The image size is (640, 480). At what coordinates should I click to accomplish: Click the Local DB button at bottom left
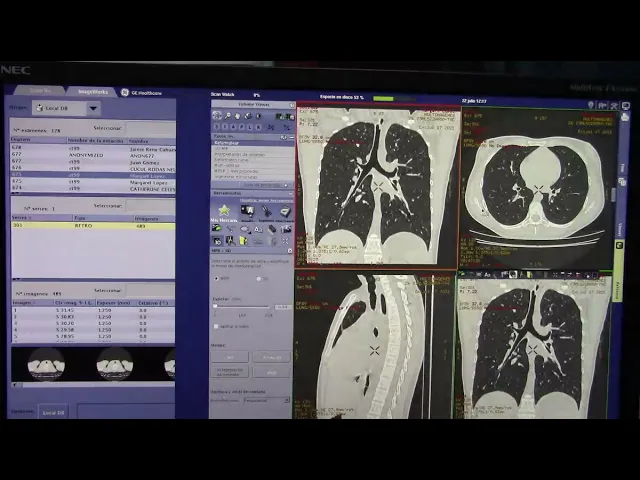click(53, 412)
